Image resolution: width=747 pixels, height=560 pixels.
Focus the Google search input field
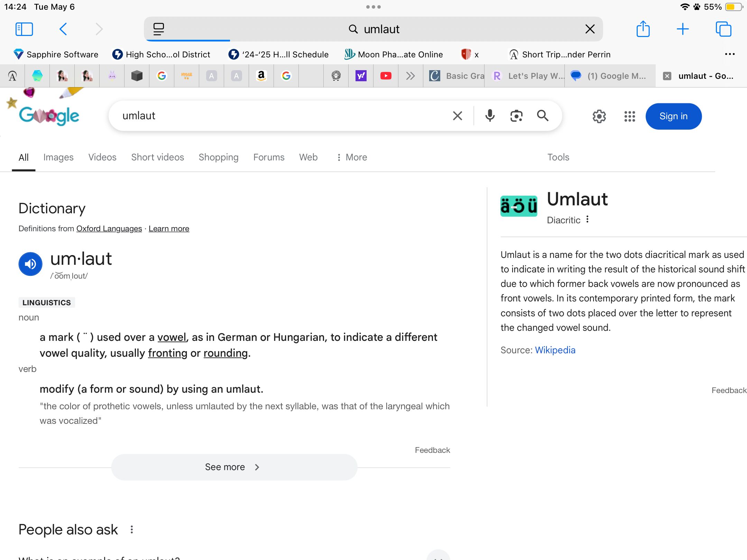pyautogui.click(x=284, y=116)
